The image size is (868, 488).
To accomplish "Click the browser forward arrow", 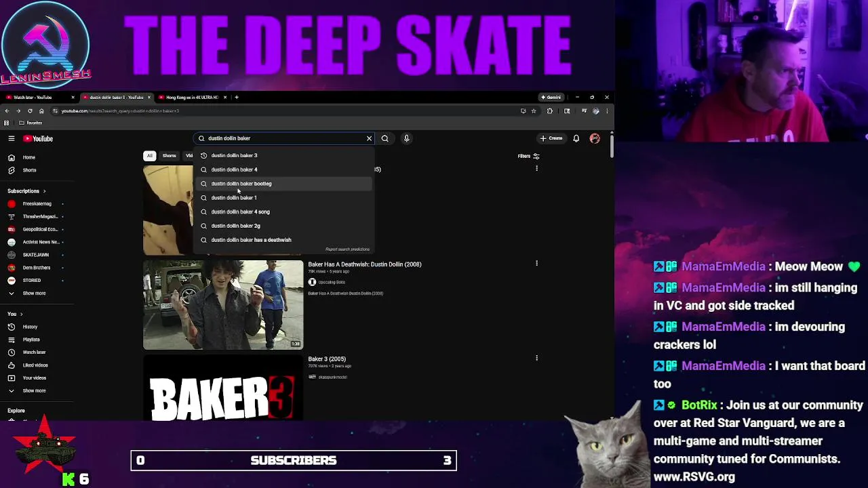I will [18, 111].
